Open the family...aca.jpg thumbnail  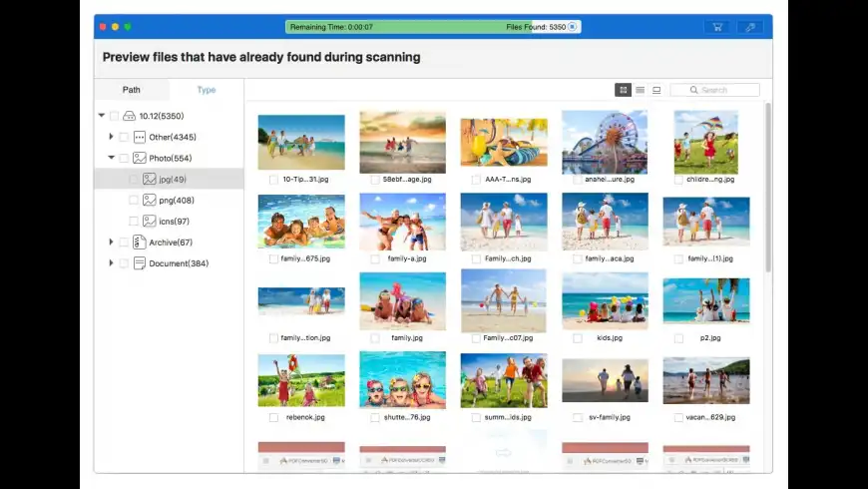tap(605, 221)
